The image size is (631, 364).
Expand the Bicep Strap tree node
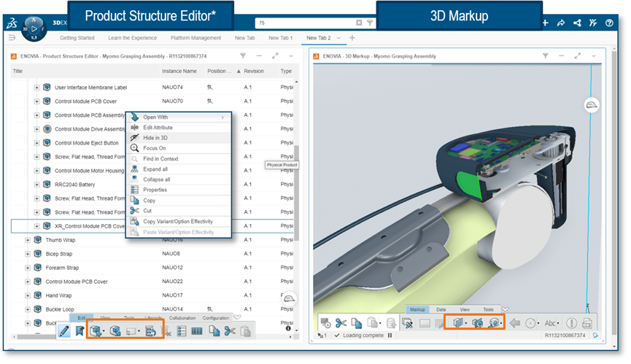28,254
